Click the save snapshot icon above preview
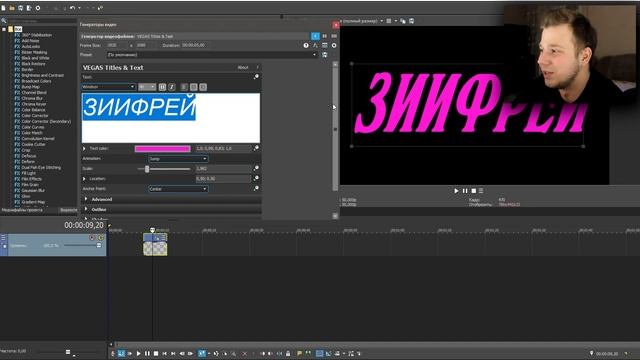The width and height of the screenshot is (640, 360). pos(411,21)
